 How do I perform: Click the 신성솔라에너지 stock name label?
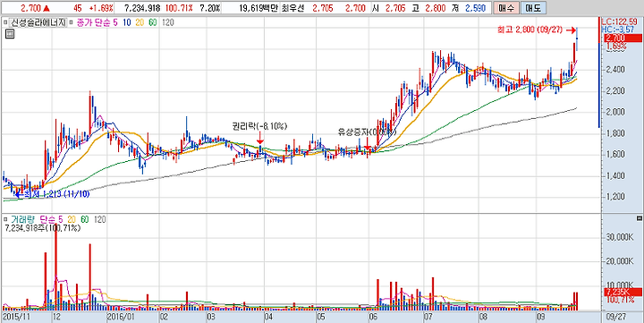[38, 23]
